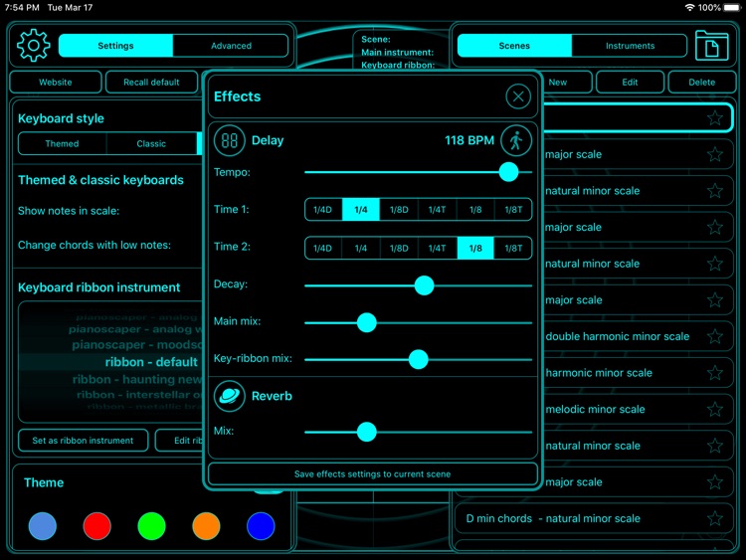Screen dimensions: 746x560
Task: Toggle the Reverb planet icon
Action: pyautogui.click(x=229, y=396)
